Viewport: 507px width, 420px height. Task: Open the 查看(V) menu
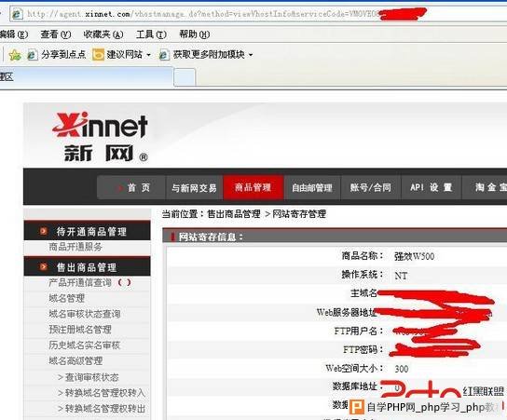(56, 34)
